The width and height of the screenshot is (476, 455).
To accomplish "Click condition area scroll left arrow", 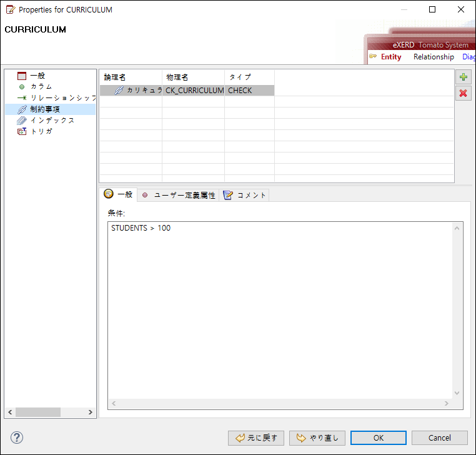I will point(114,403).
